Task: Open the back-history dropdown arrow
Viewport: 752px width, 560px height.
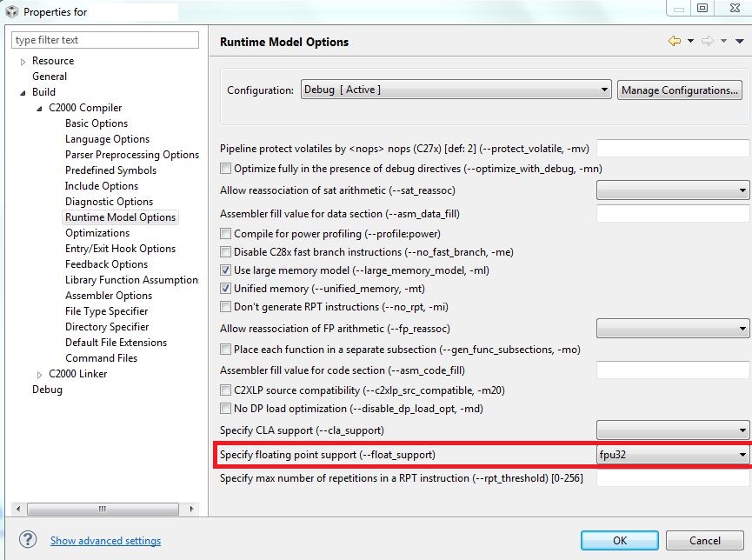Action: (691, 41)
